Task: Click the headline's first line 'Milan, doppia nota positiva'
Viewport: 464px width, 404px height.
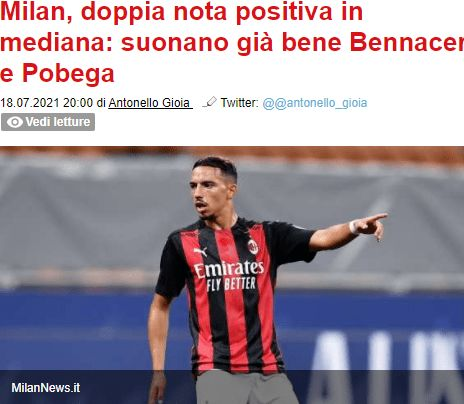Action: click(x=166, y=12)
